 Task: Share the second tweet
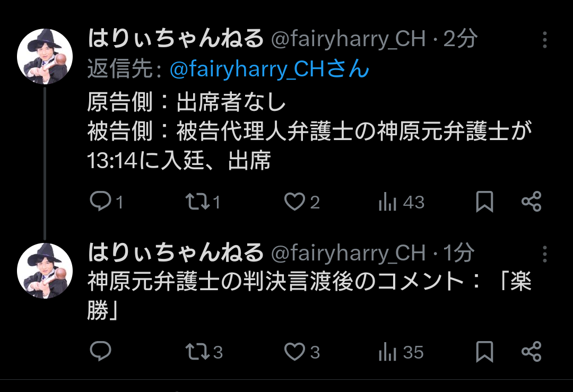(x=531, y=352)
